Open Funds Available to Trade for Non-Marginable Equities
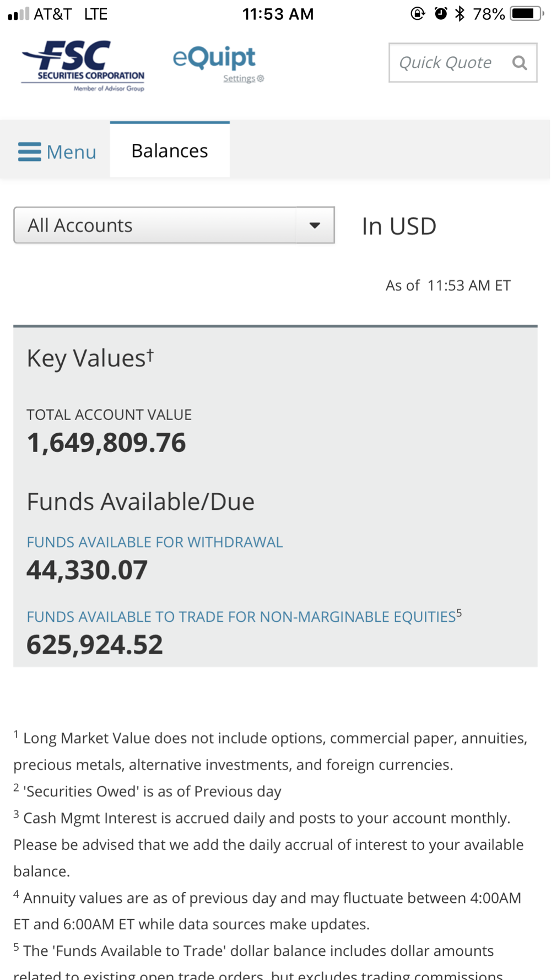Screen dimensions: 551x980 241,617
